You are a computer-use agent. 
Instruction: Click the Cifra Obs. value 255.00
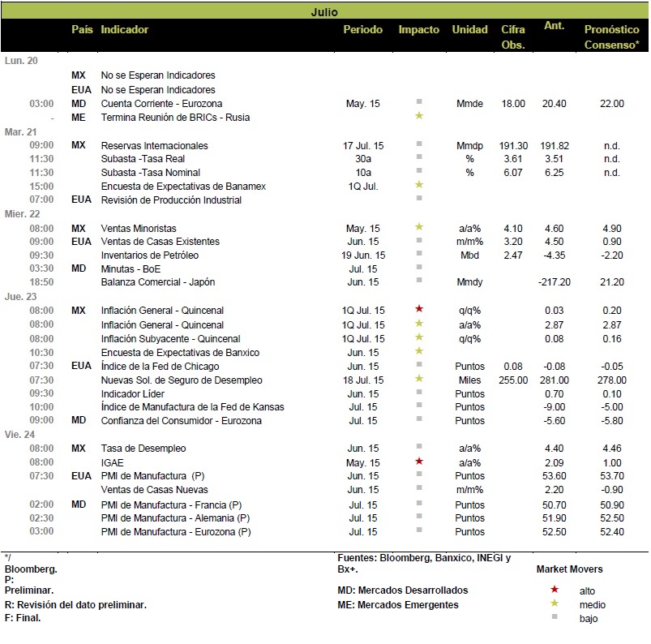[x=513, y=380]
